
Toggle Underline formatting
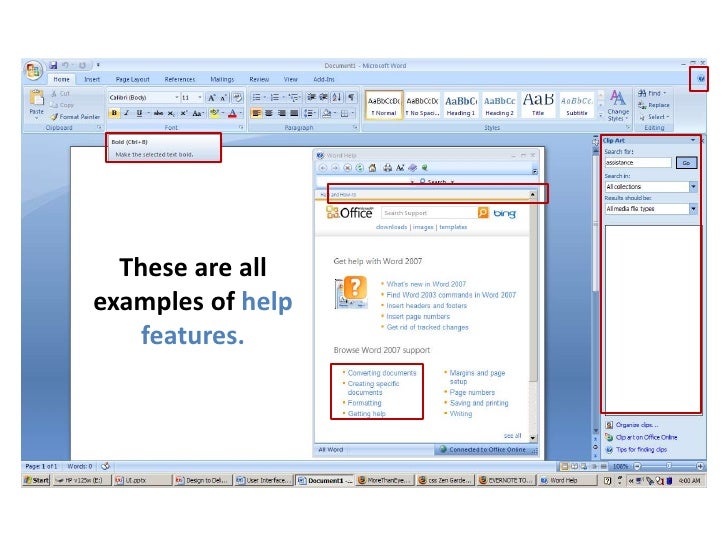coord(139,113)
